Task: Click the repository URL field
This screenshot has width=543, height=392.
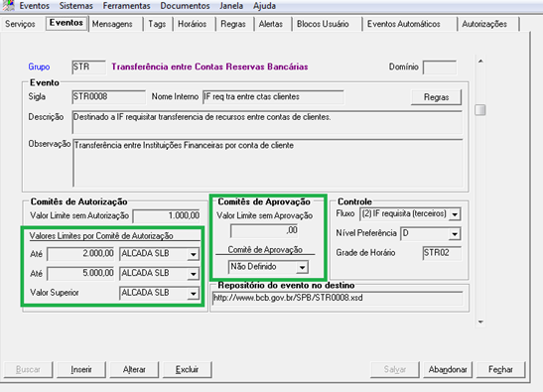Action: (x=337, y=298)
